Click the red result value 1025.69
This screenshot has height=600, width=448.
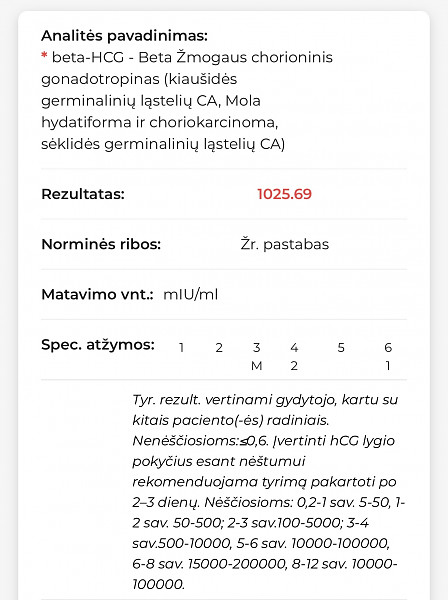click(x=284, y=194)
